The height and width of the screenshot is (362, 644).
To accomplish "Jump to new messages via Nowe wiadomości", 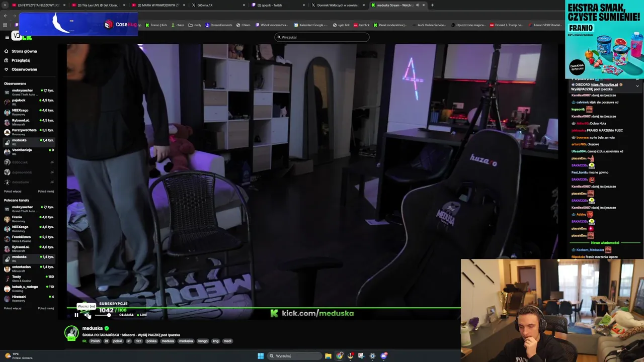I will (605, 243).
